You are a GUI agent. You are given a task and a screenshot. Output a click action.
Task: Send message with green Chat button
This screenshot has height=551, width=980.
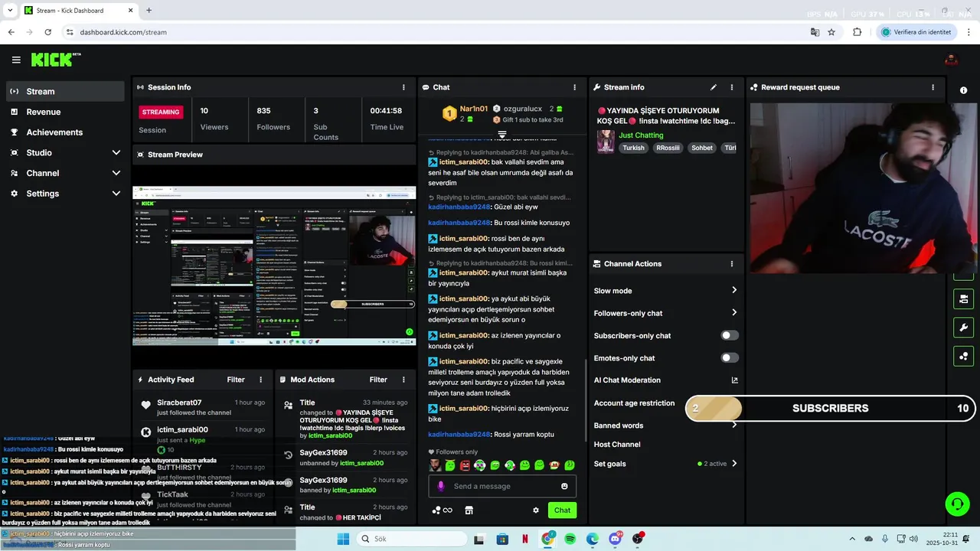click(x=562, y=510)
